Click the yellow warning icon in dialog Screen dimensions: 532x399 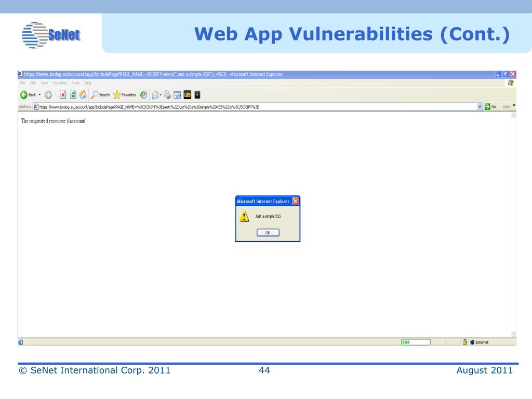click(244, 216)
